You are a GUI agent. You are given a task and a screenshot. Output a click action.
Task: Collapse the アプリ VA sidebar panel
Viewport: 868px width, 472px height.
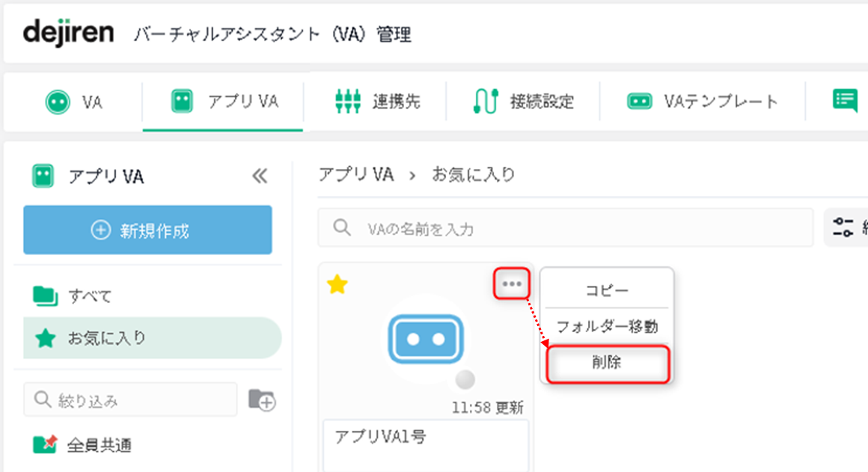[259, 177]
